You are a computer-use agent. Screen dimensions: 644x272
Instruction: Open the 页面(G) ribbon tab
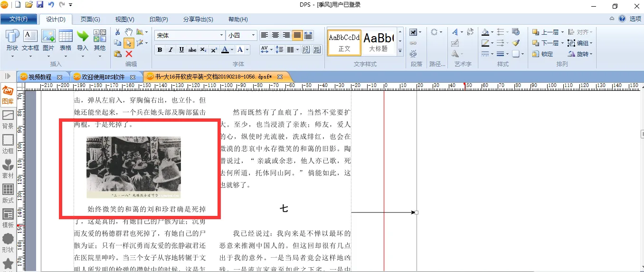point(90,19)
